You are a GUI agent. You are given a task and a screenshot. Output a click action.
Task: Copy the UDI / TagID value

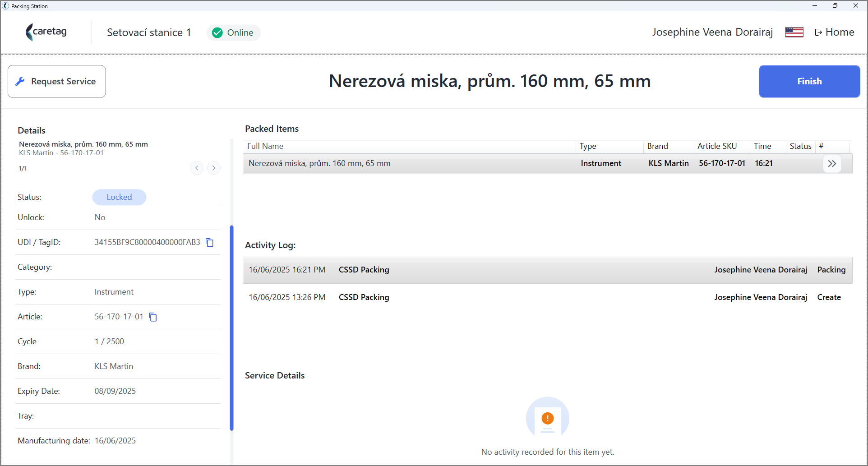210,243
